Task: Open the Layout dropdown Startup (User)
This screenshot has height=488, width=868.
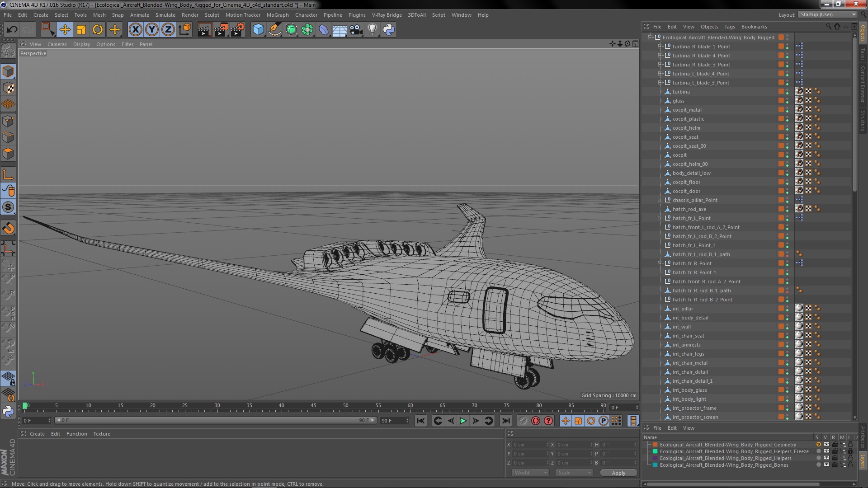Action: tap(827, 15)
